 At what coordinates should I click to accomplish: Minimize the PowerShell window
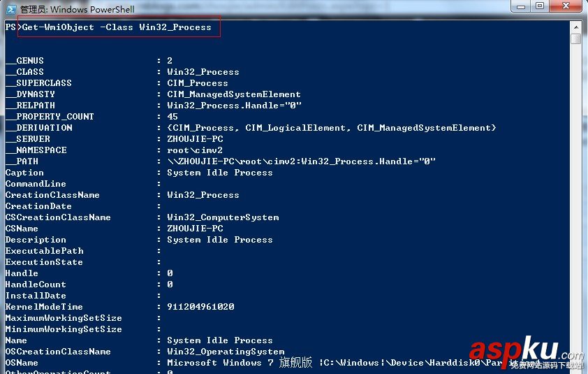point(520,6)
